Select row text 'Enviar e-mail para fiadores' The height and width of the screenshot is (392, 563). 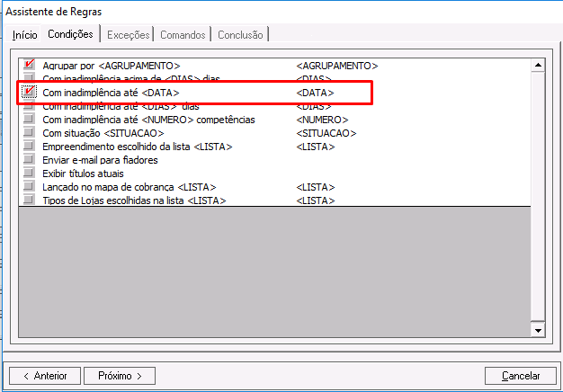(x=100, y=160)
